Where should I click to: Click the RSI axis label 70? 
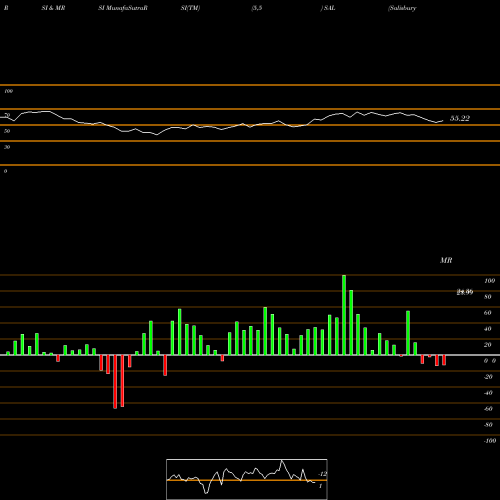point(7,115)
